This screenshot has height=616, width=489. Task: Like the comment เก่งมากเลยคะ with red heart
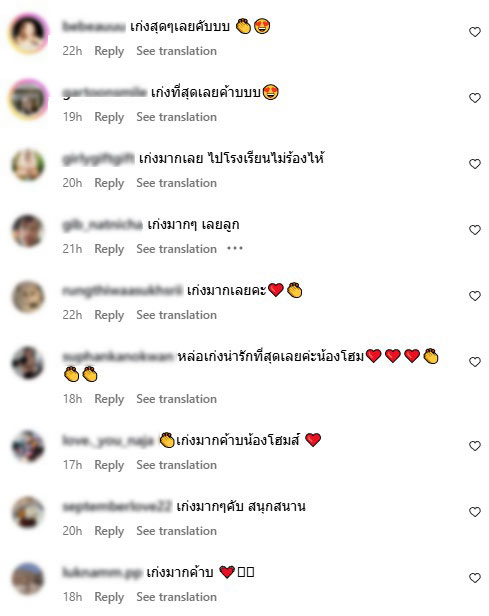coord(475,296)
